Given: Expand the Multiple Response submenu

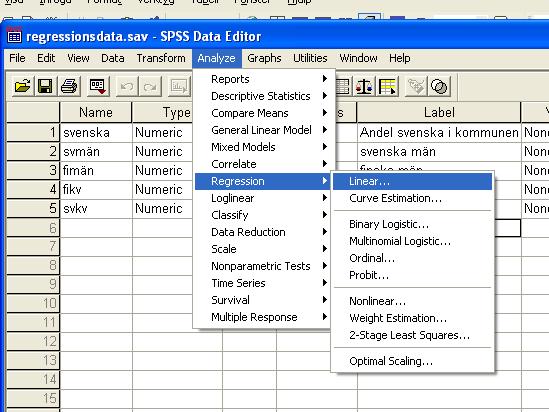Looking at the screenshot, I should pyautogui.click(x=262, y=317).
